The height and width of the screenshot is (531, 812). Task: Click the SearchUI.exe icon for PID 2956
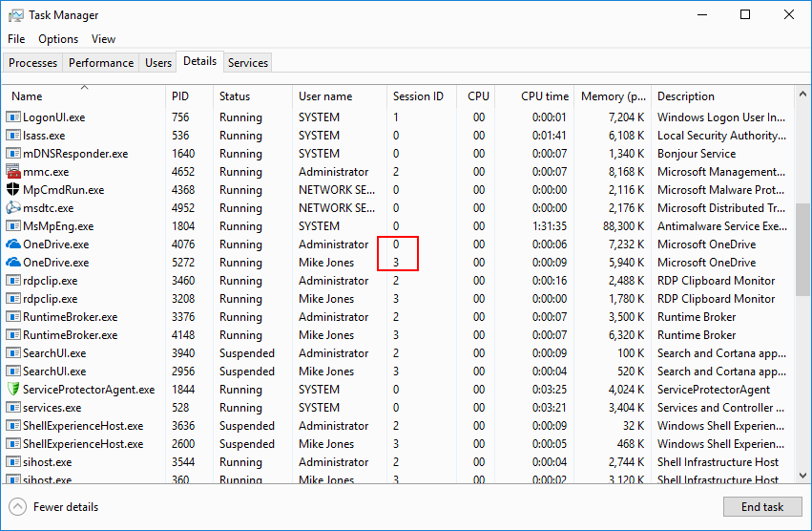click(13, 372)
